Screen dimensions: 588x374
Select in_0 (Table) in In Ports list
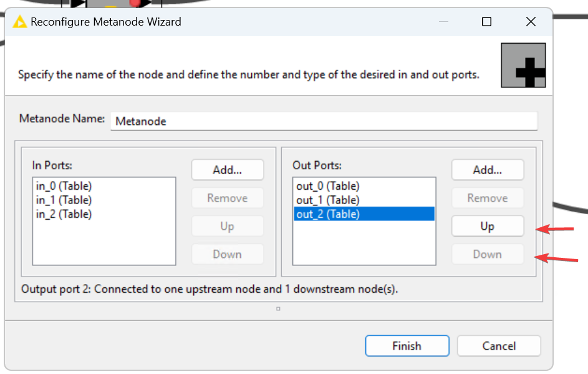coord(64,186)
